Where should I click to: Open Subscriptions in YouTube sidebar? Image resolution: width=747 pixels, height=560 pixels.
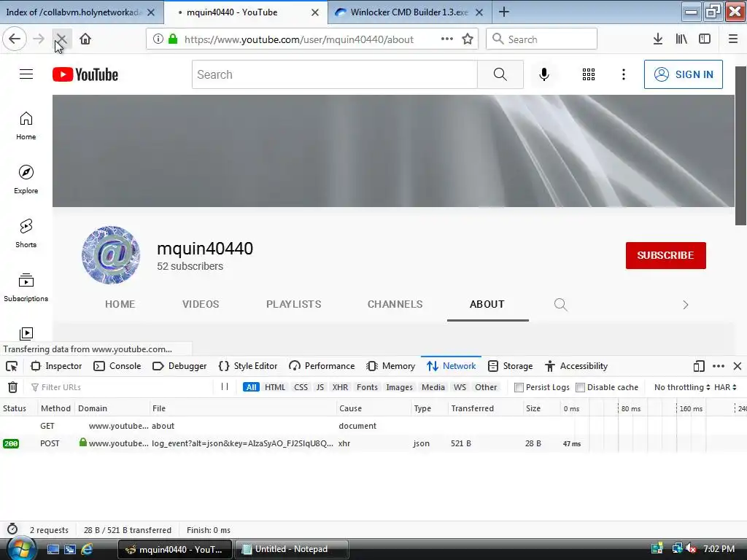pyautogui.click(x=26, y=287)
